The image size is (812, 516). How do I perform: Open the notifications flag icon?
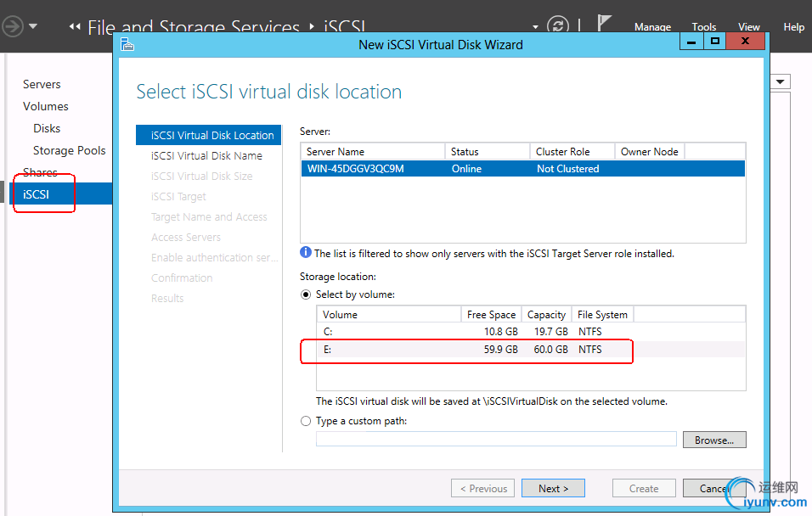604,25
